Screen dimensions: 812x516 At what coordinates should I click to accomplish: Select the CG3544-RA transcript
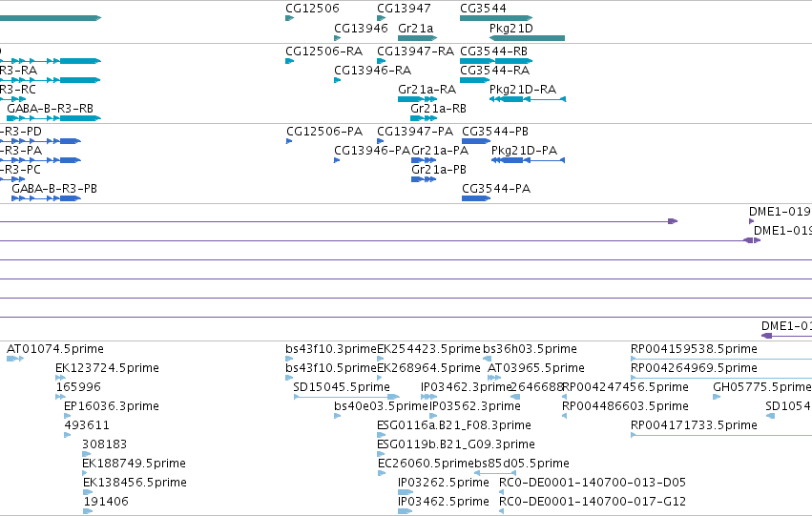click(x=494, y=71)
